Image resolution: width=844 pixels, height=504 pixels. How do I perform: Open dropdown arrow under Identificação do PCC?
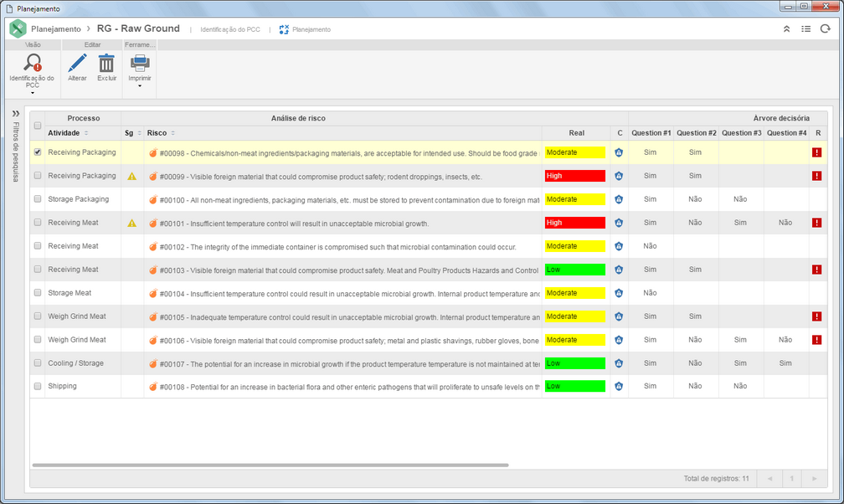[x=33, y=93]
